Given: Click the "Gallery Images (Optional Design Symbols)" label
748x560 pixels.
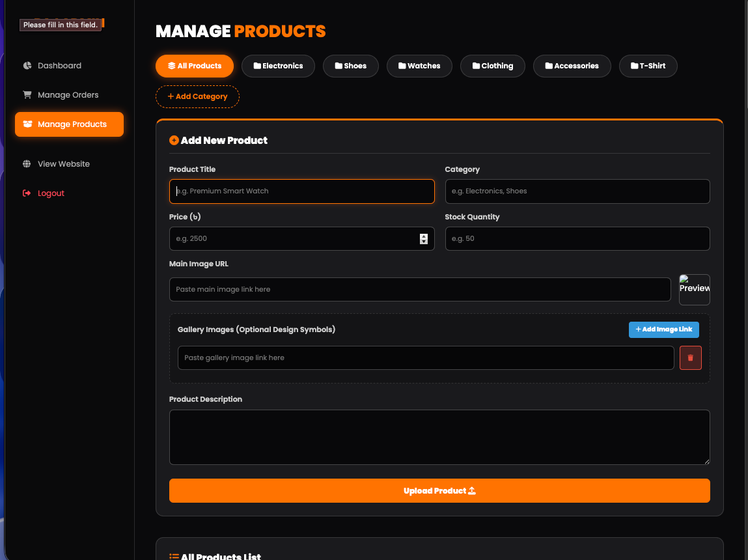Looking at the screenshot, I should [x=256, y=329].
